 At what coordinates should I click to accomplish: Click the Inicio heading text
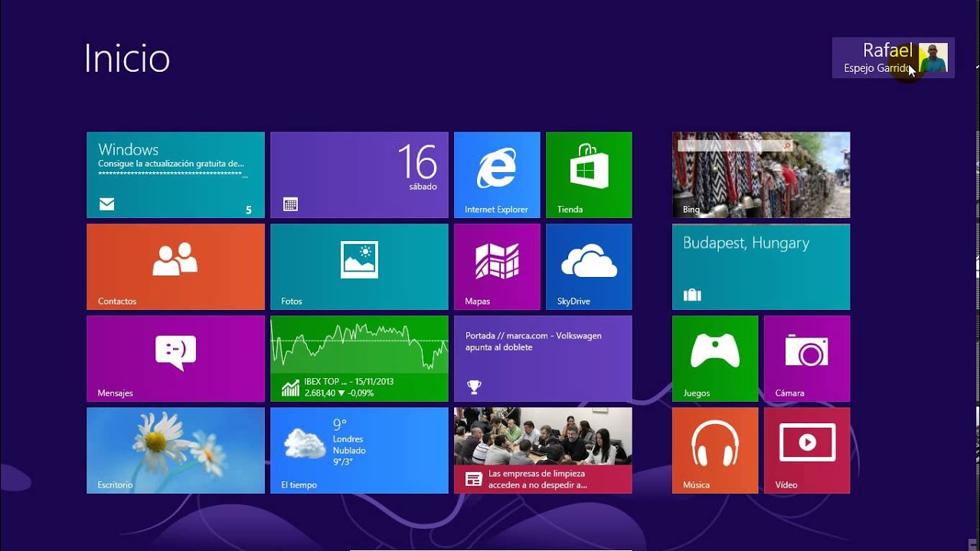click(x=126, y=58)
